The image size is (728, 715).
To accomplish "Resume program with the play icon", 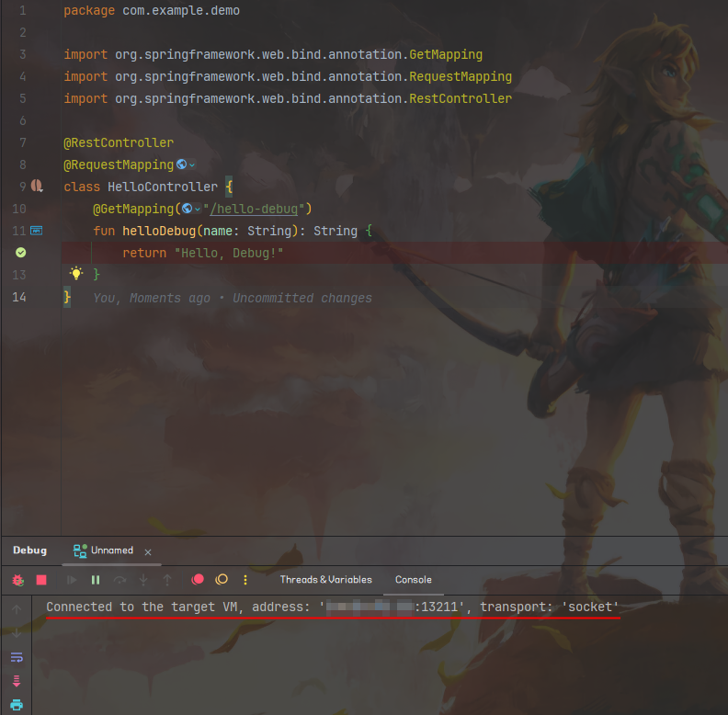I will tap(72, 580).
